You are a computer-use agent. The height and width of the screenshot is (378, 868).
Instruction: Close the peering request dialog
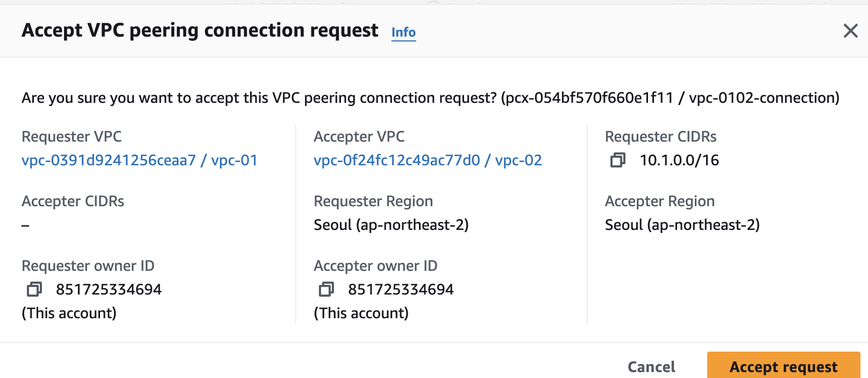[850, 31]
